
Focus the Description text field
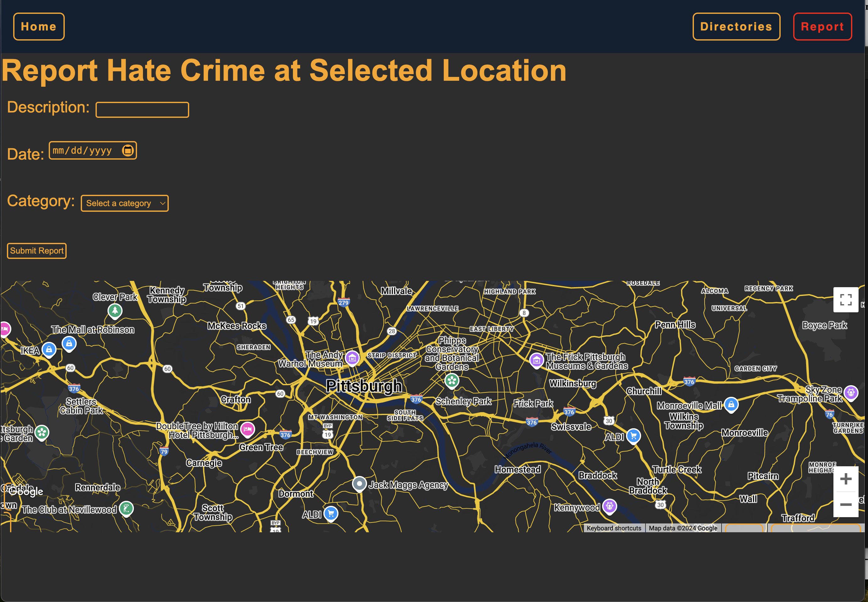(142, 110)
